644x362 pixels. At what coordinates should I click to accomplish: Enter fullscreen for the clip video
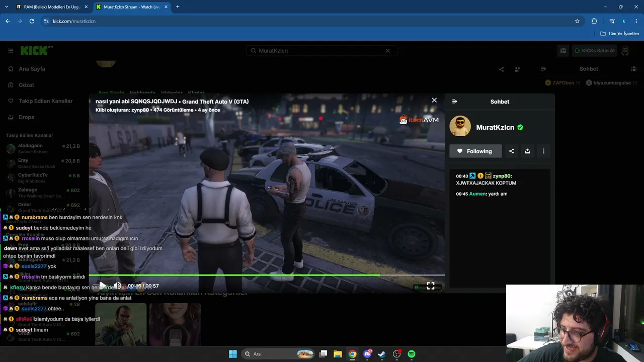pos(431,286)
